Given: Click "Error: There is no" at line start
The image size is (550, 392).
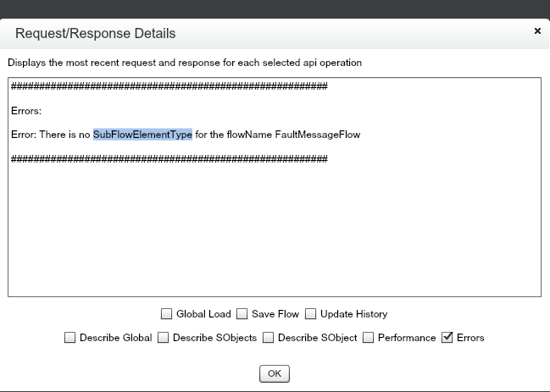Looking at the screenshot, I should (x=50, y=135).
